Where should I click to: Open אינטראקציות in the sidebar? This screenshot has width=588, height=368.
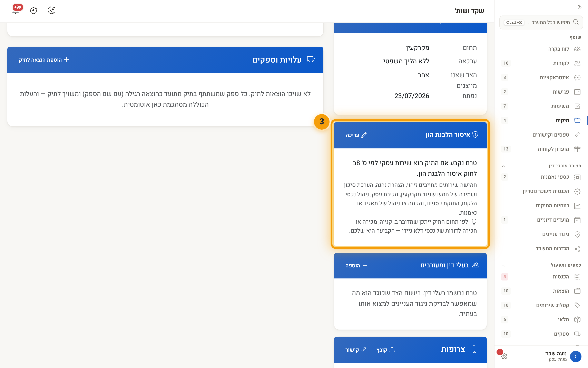[541, 77]
